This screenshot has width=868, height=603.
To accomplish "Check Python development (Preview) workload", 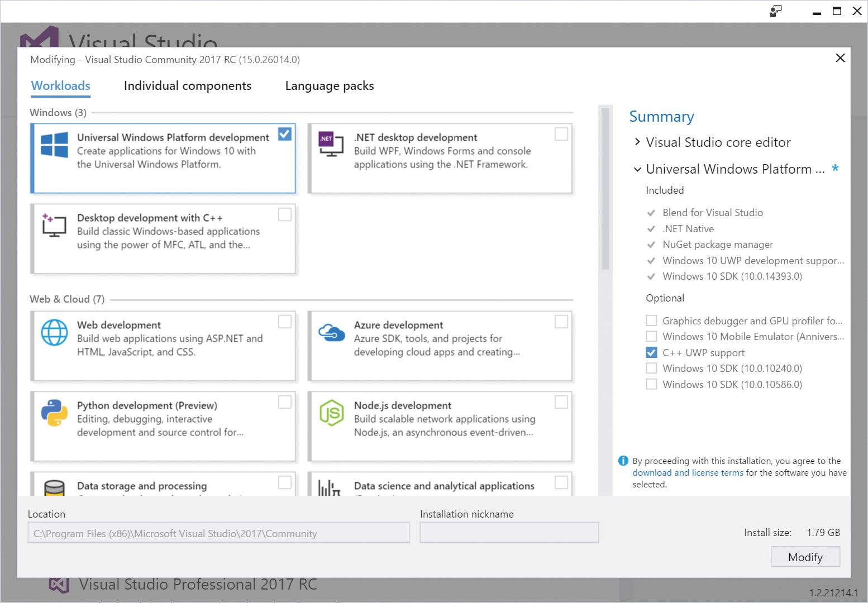I will pyautogui.click(x=285, y=402).
